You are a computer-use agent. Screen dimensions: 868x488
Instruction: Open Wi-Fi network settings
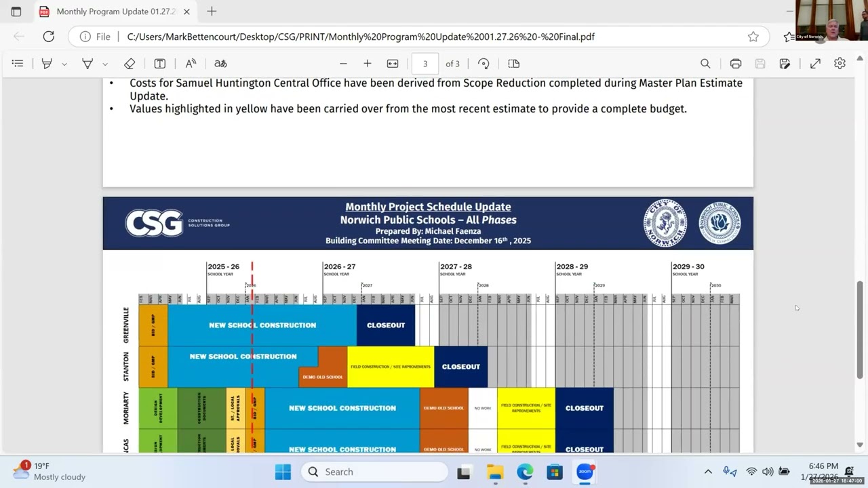(x=751, y=472)
